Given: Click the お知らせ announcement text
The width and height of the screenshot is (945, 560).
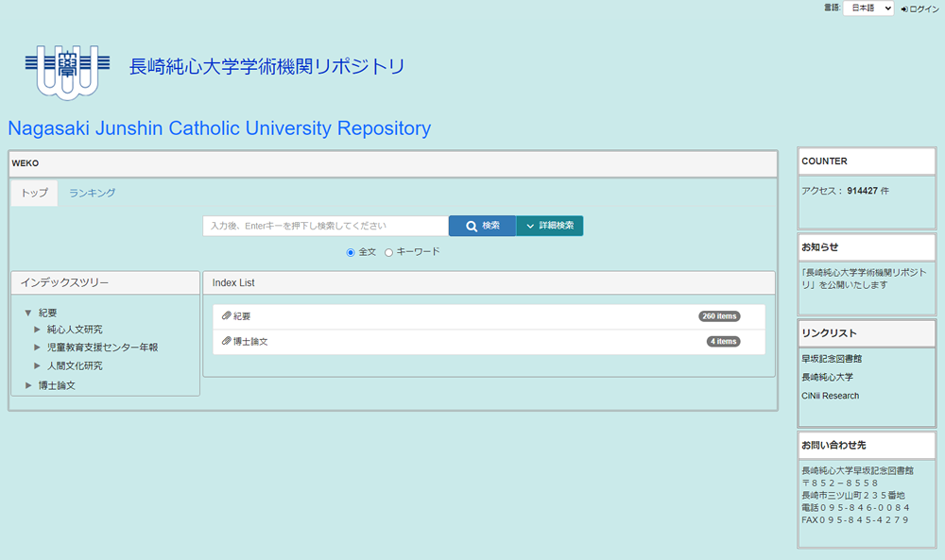Looking at the screenshot, I should tap(864, 279).
